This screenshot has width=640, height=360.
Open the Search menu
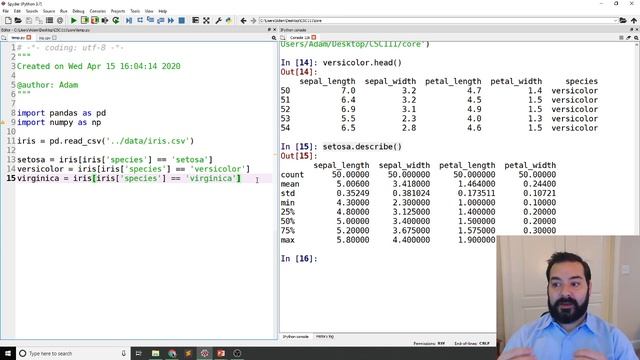pos(32,11)
